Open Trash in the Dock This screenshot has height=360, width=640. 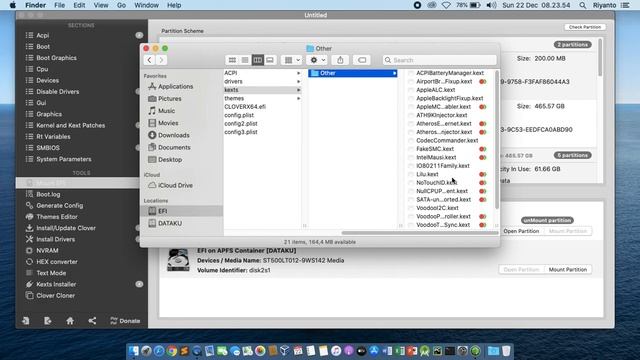506,351
